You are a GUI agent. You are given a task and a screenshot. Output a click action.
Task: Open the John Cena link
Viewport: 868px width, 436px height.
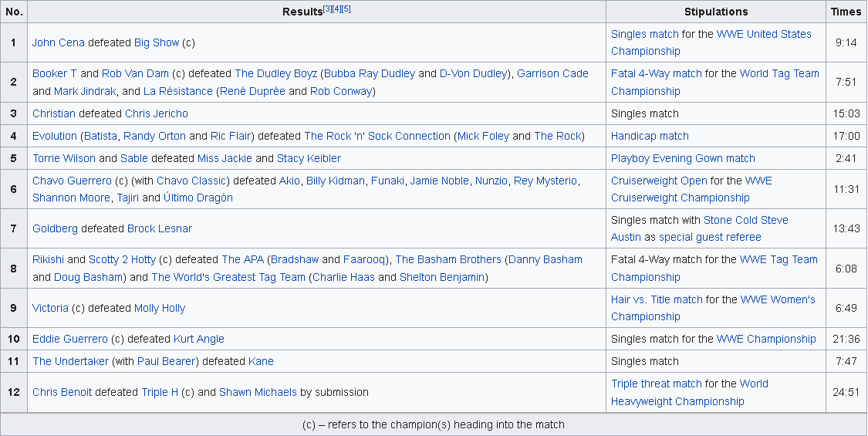[x=58, y=42]
